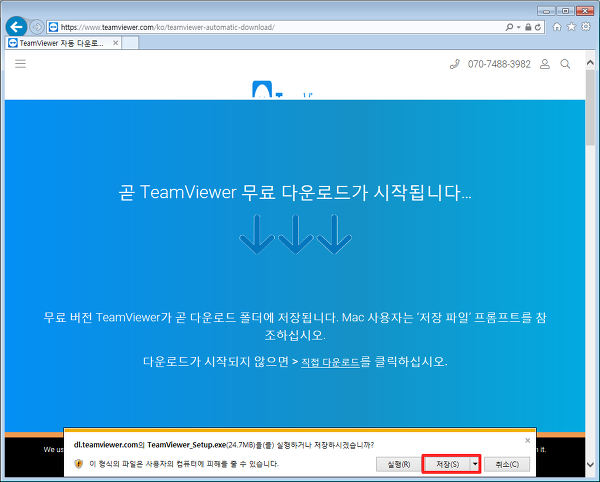Image resolution: width=600 pixels, height=482 pixels.
Task: Click the address bar search magnifier icon
Action: [x=509, y=27]
